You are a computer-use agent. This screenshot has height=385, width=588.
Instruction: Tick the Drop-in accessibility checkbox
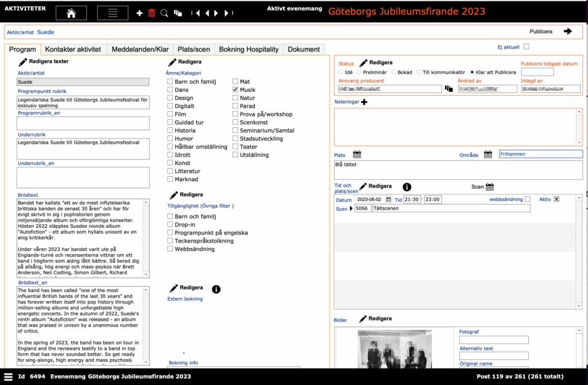pyautogui.click(x=170, y=224)
